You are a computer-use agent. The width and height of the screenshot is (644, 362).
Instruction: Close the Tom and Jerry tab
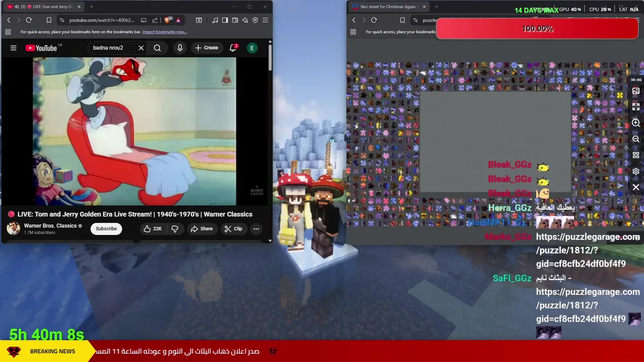(79, 7)
